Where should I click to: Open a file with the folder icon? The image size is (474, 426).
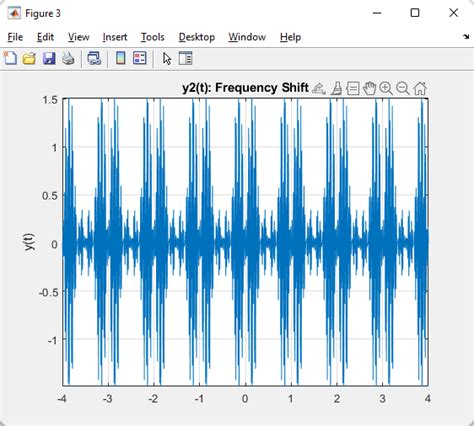tap(29, 58)
